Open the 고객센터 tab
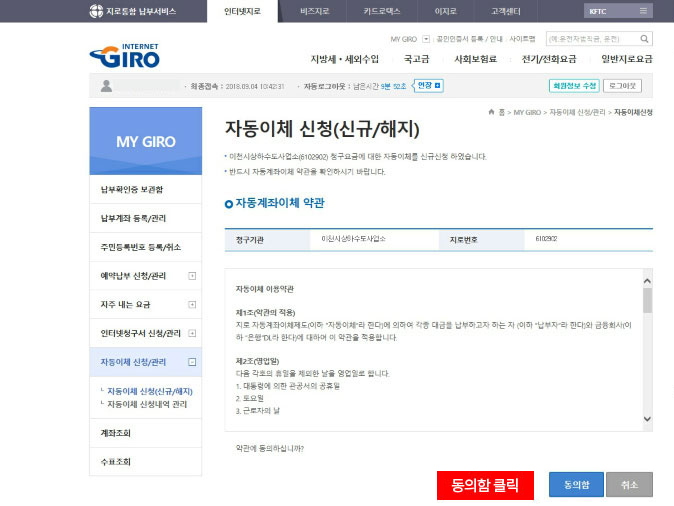This screenshot has width=674, height=506. click(506, 11)
